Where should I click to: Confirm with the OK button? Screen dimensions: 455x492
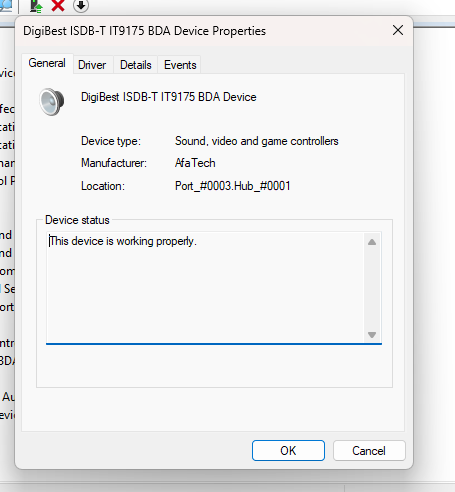point(288,451)
